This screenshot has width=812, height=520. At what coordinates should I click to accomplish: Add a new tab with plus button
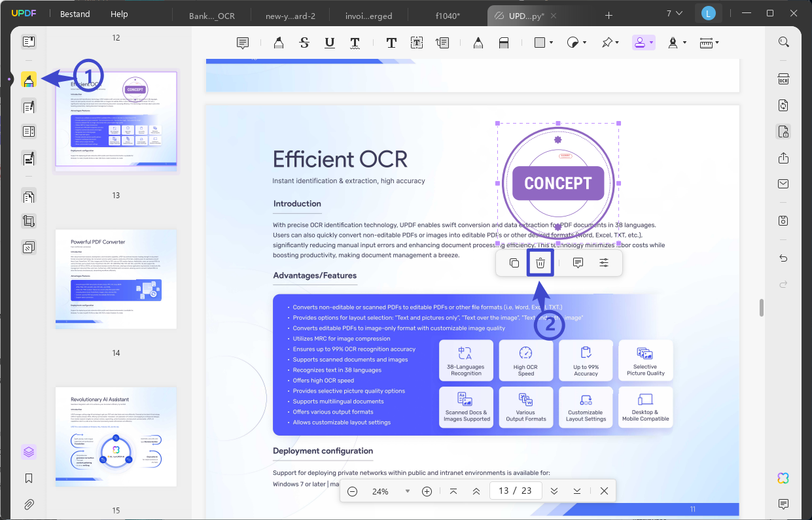[609, 15]
